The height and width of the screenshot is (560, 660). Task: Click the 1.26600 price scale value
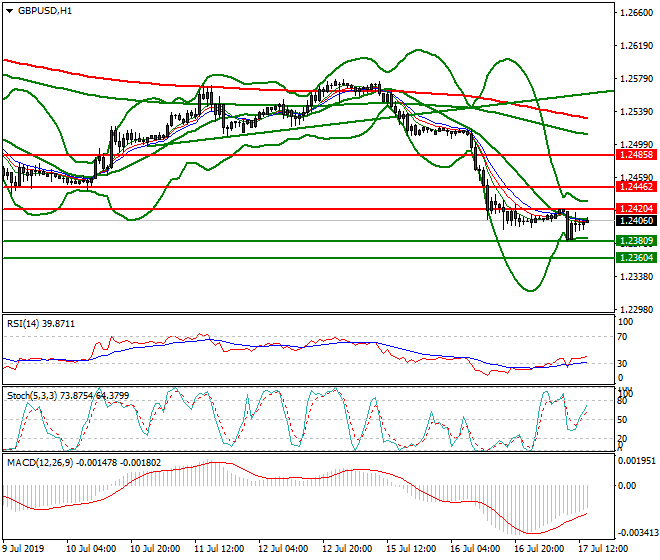pos(637,13)
